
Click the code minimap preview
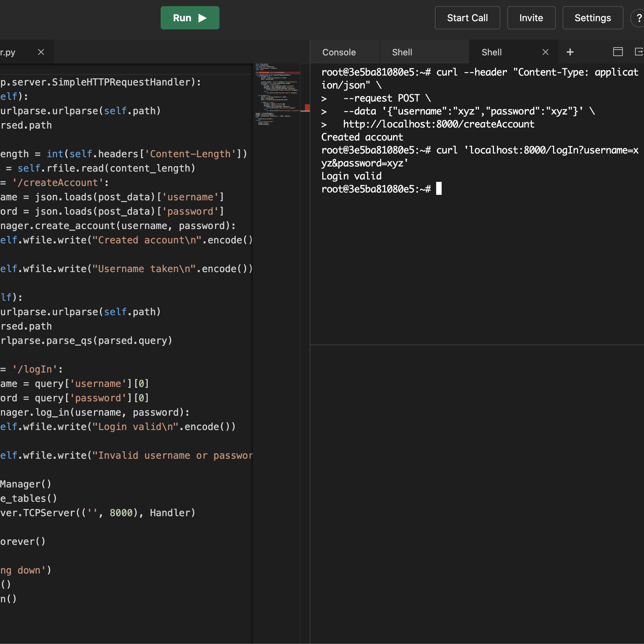click(277, 94)
